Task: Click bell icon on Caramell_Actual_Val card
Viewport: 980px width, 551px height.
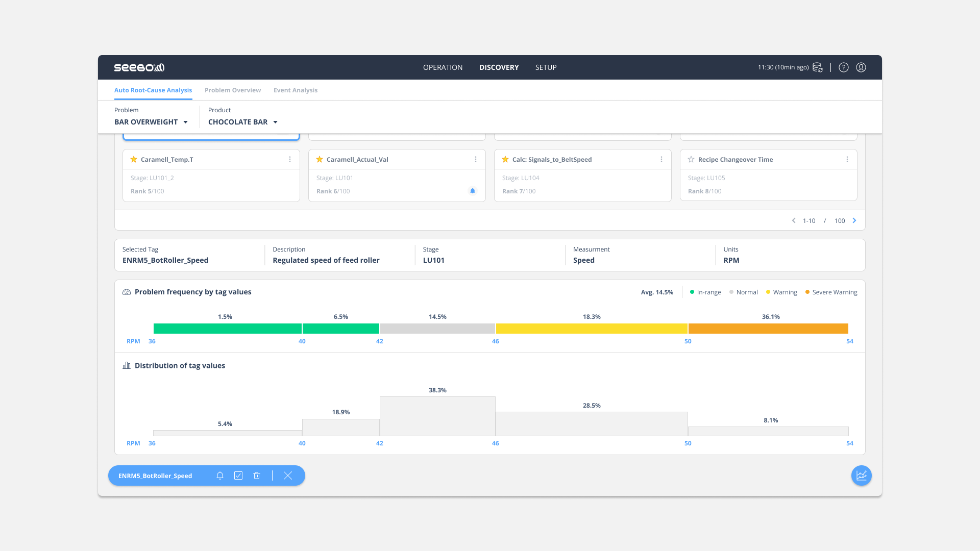Action: coord(473,191)
